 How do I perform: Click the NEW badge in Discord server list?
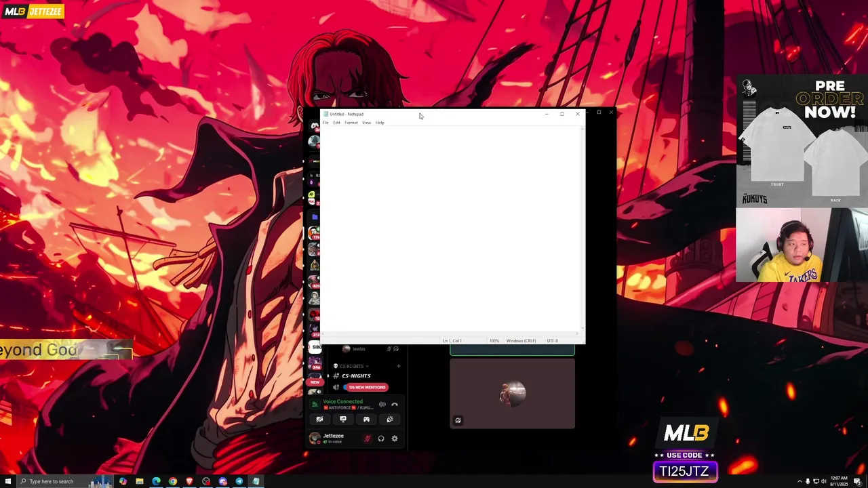(x=315, y=382)
